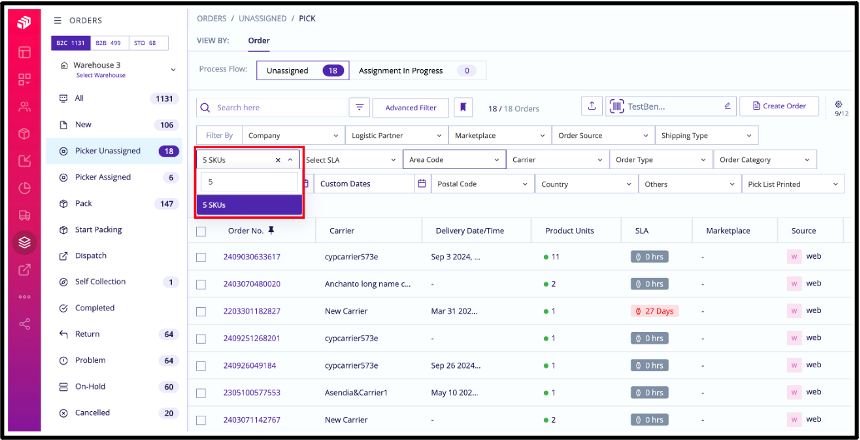Tick the select-all checkbox in table header
This screenshot has width=860, height=440.
[x=202, y=231]
